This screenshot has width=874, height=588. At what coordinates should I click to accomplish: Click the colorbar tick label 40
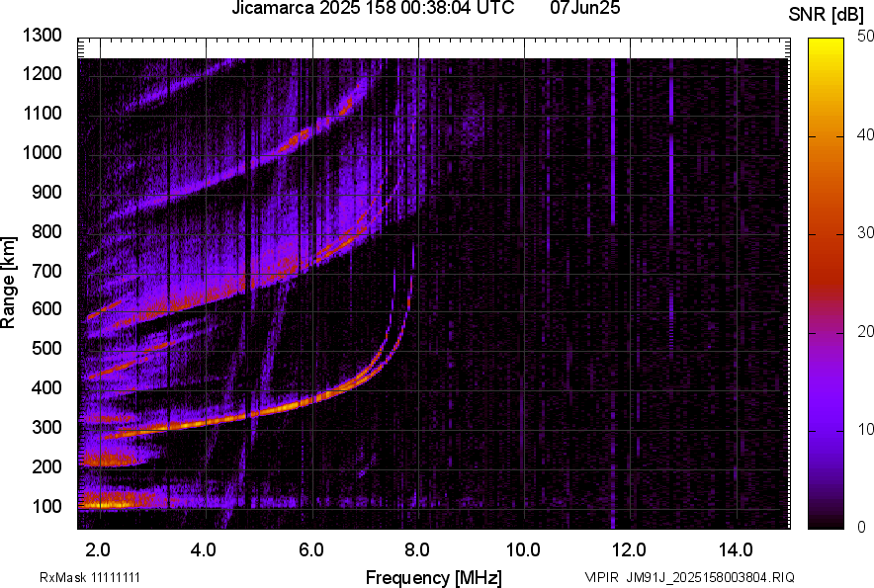(865, 134)
